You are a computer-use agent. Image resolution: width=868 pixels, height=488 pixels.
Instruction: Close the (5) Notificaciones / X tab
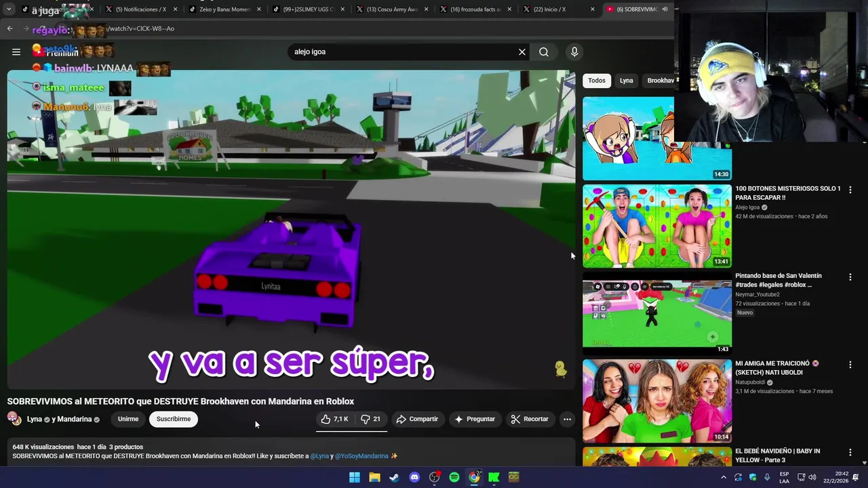(x=175, y=9)
